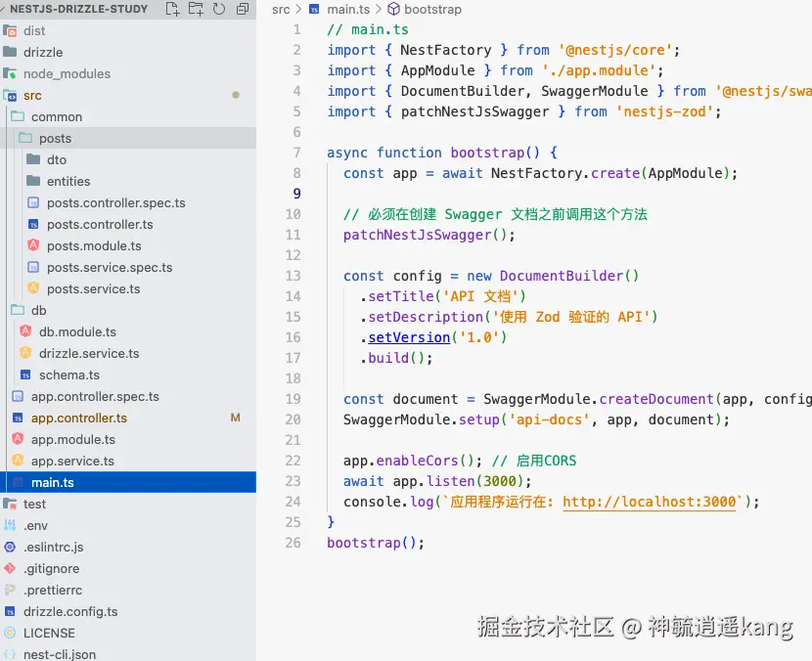This screenshot has height=661, width=812.
Task: Open app.controller.spec.ts file
Action: (128, 396)
